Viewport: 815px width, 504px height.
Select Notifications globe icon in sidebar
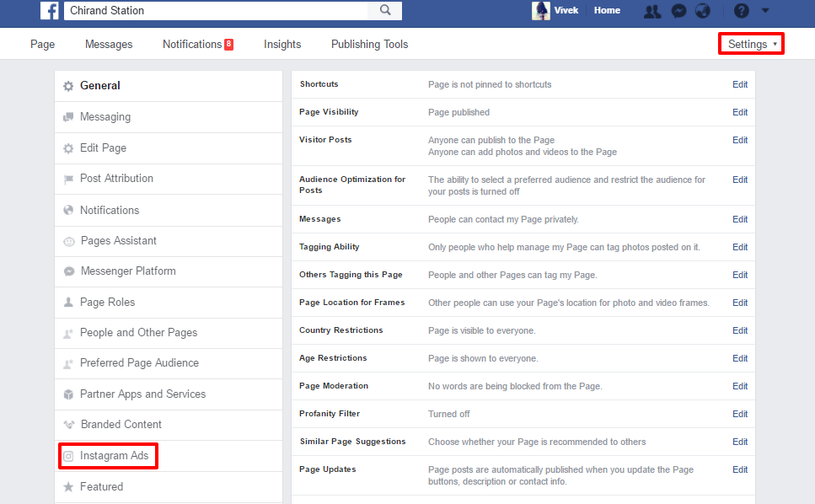pyautogui.click(x=68, y=210)
